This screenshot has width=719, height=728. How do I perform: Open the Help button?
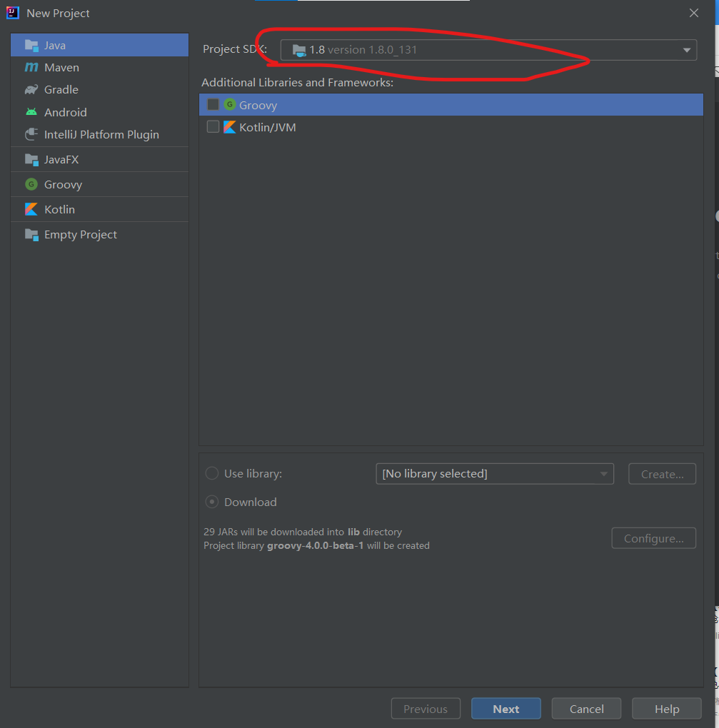point(666,709)
